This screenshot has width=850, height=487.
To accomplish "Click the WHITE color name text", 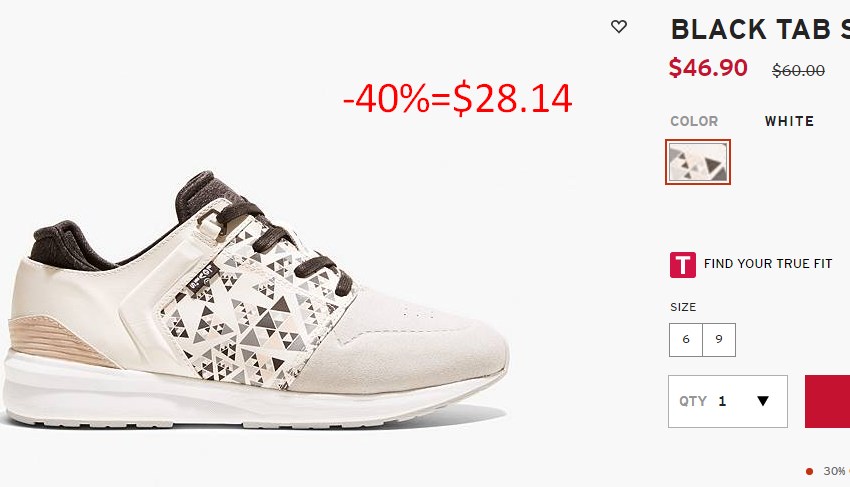I will pos(789,121).
